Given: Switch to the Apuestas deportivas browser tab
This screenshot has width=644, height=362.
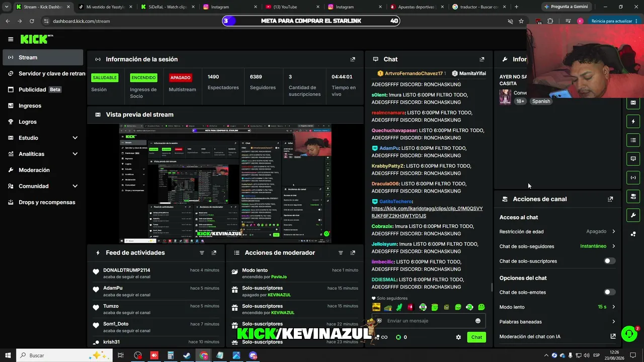Looking at the screenshot, I should (x=417, y=7).
